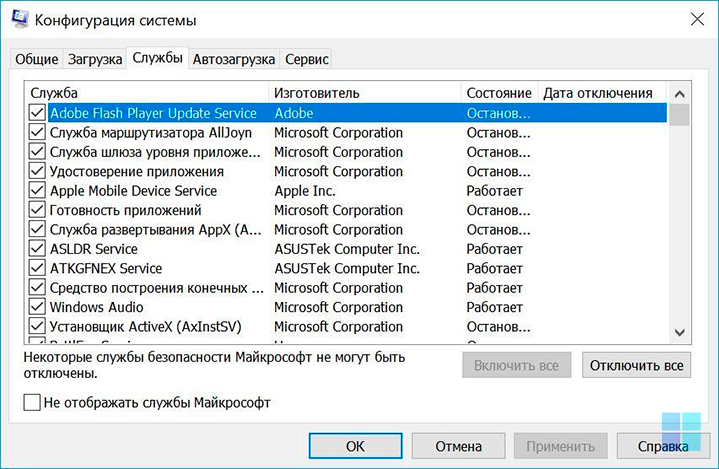Go to the Автозагрузка tab

234,59
